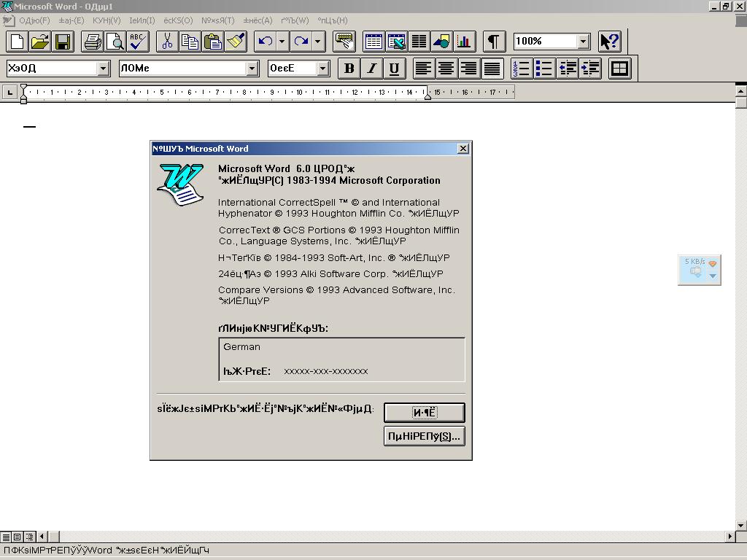
Task: Cut selection with the scissors icon
Action: 167,42
